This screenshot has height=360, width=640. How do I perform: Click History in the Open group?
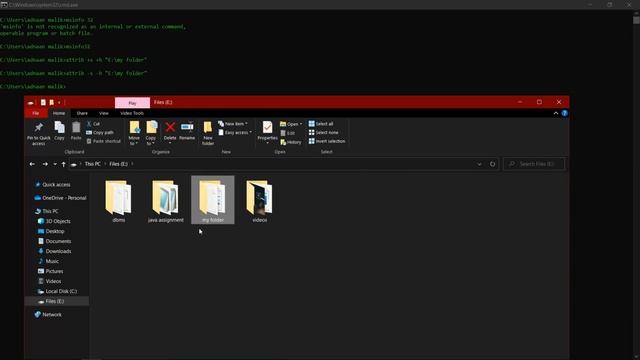291,142
